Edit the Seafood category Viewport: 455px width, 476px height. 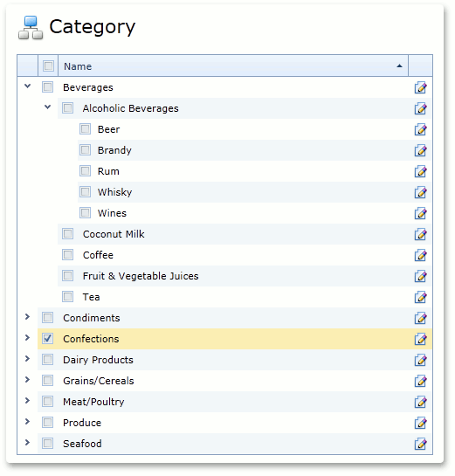click(x=420, y=444)
